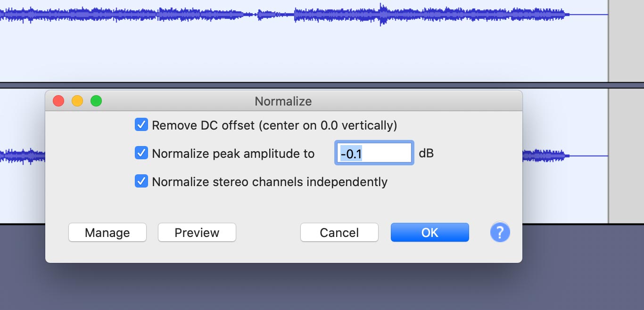This screenshot has height=310, width=644.
Task: Click the Normalize dialog title bar
Action: [283, 101]
